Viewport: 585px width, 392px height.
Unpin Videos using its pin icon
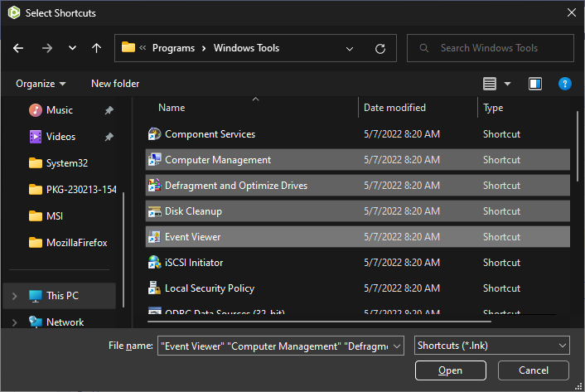point(109,137)
